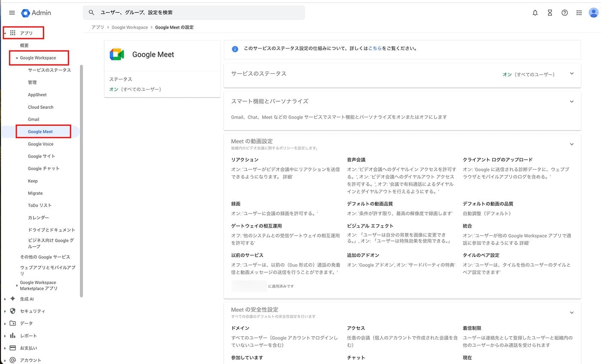601x364 pixels.
Task: Expand the Meet の安全性設定 panel chevron
Action: pyautogui.click(x=571, y=313)
